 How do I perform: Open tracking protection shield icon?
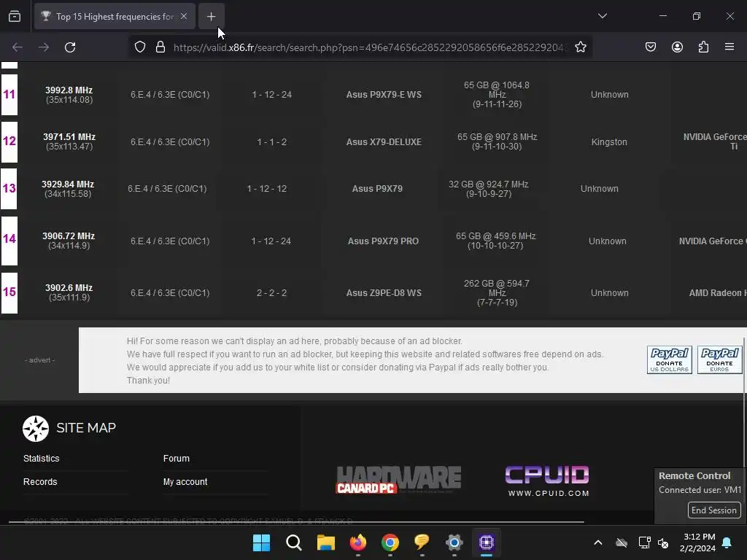(x=140, y=47)
